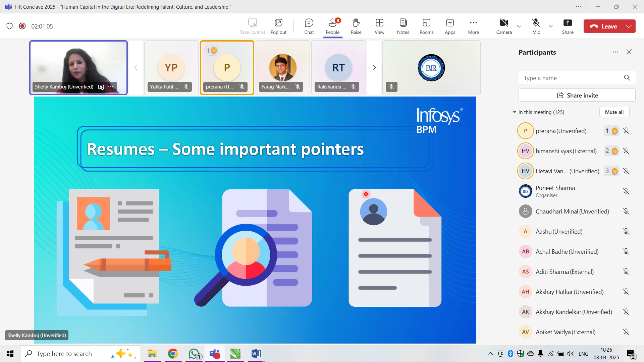
Task: Open the notifications center
Action: coord(631,354)
